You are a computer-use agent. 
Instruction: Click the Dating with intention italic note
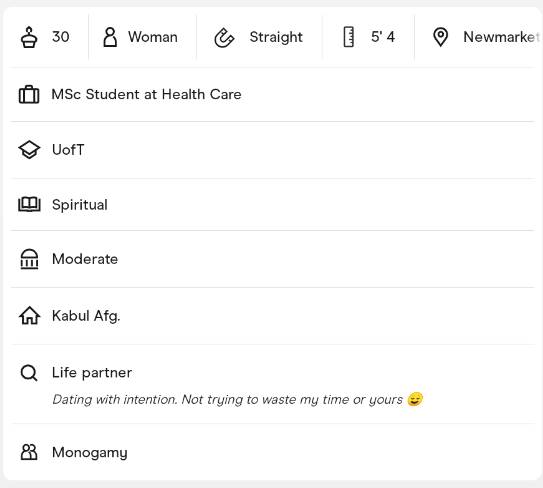(238, 399)
